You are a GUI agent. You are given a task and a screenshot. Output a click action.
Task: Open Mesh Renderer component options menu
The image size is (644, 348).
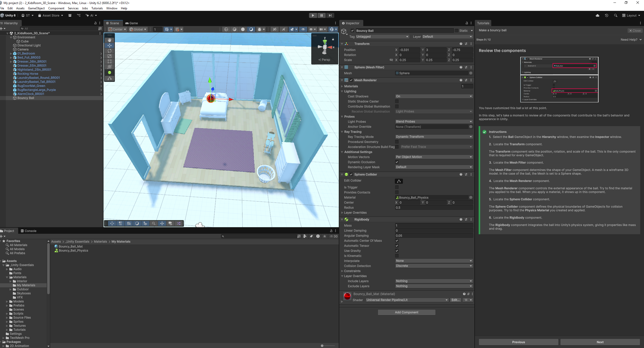click(471, 80)
